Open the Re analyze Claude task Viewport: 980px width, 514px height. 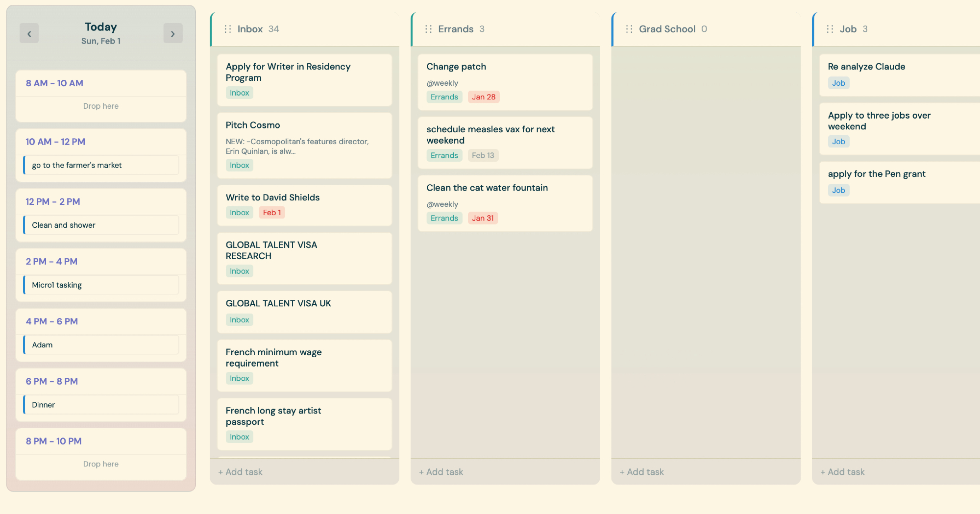(866, 67)
